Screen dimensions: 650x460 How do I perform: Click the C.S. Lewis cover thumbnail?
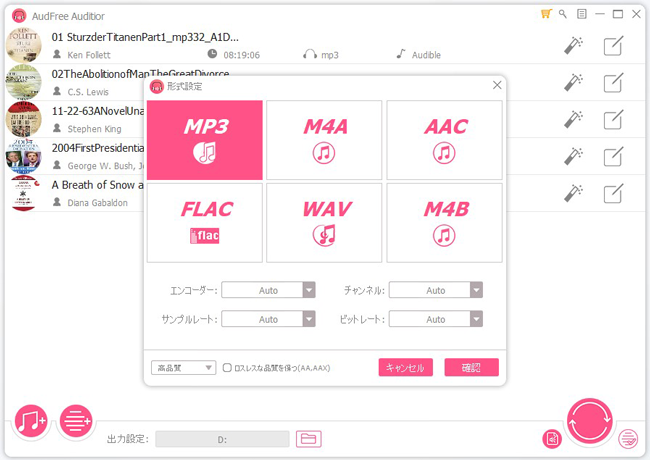pyautogui.click(x=23, y=82)
